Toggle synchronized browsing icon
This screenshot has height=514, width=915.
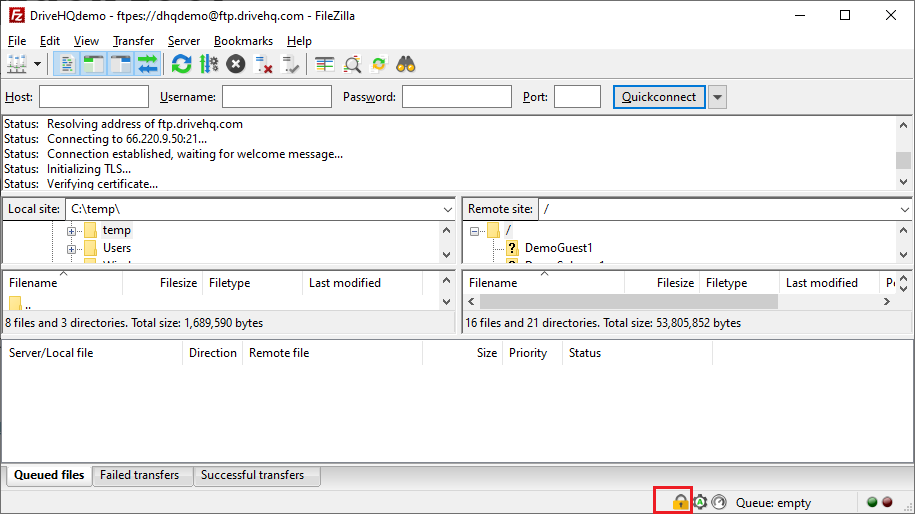pyautogui.click(x=379, y=64)
